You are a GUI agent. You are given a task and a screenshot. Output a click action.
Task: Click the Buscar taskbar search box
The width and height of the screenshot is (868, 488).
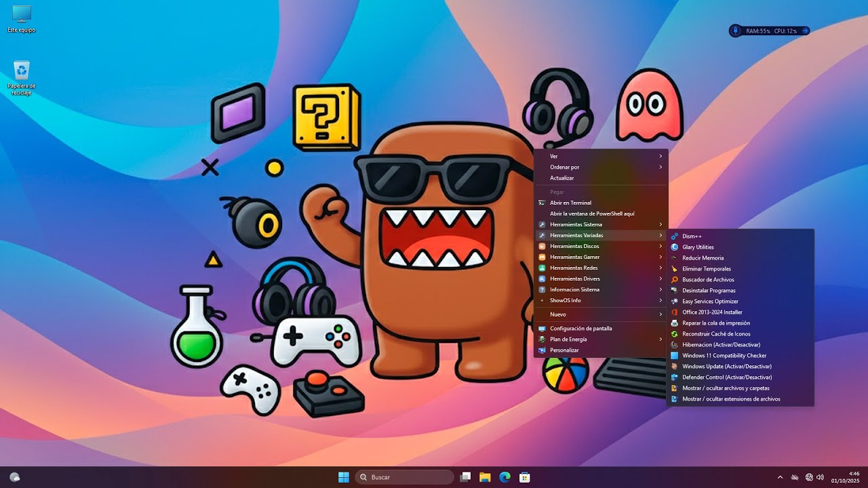(x=405, y=477)
